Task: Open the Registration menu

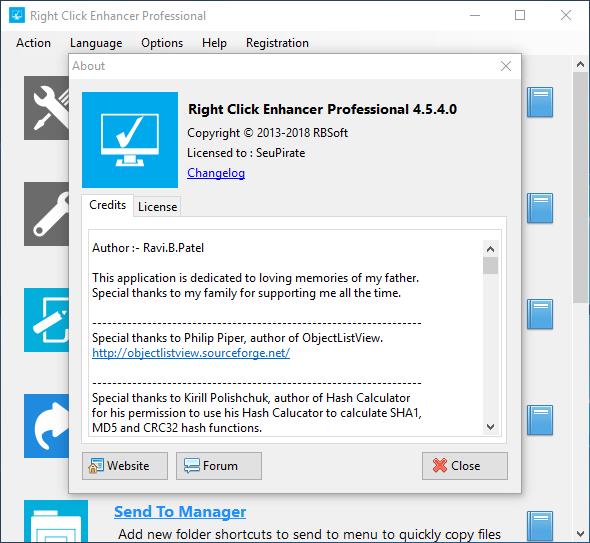Action: 277,43
